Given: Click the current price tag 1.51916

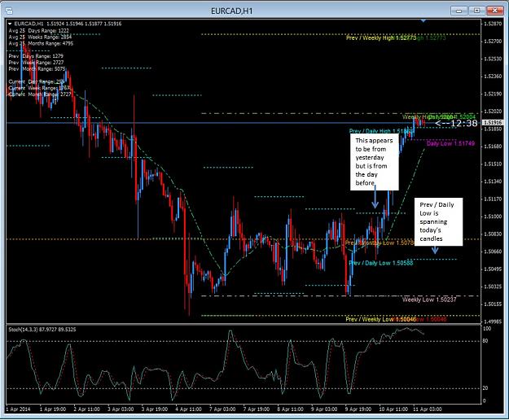Looking at the screenshot, I should point(493,123).
